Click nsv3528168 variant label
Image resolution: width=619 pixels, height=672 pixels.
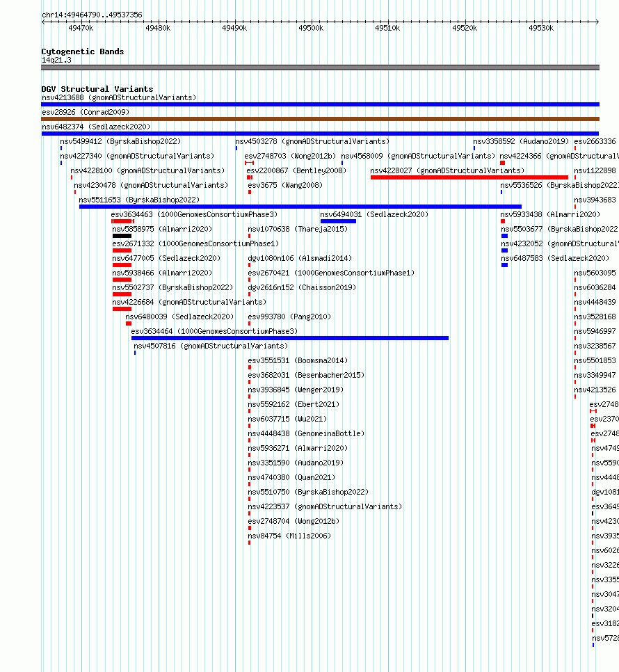(595, 317)
